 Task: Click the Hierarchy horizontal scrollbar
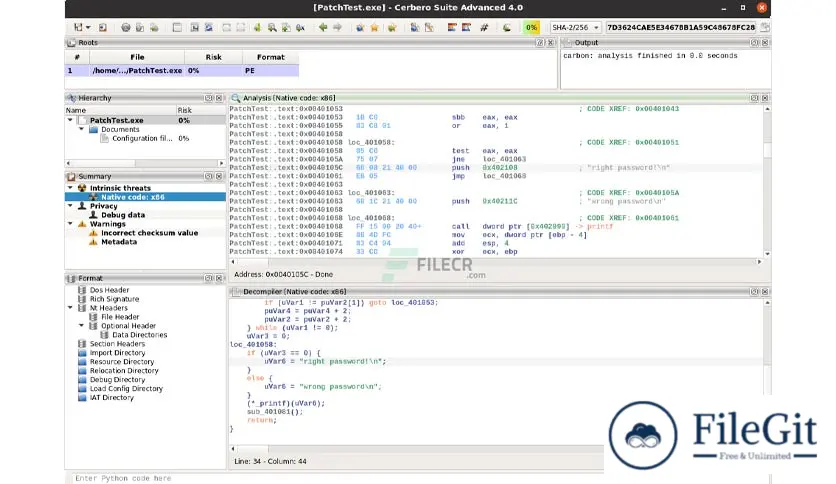coord(145,163)
